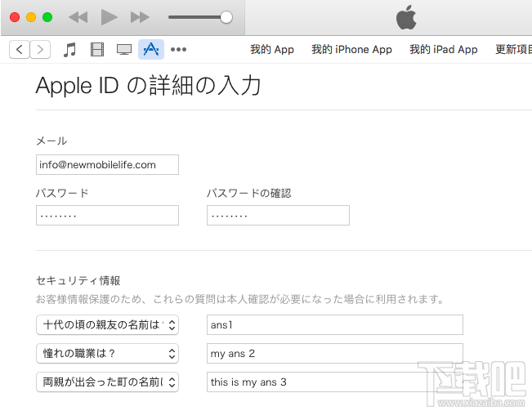Screen dimensions: 532x411
Task: Click the メール email input field
Action: click(107, 165)
